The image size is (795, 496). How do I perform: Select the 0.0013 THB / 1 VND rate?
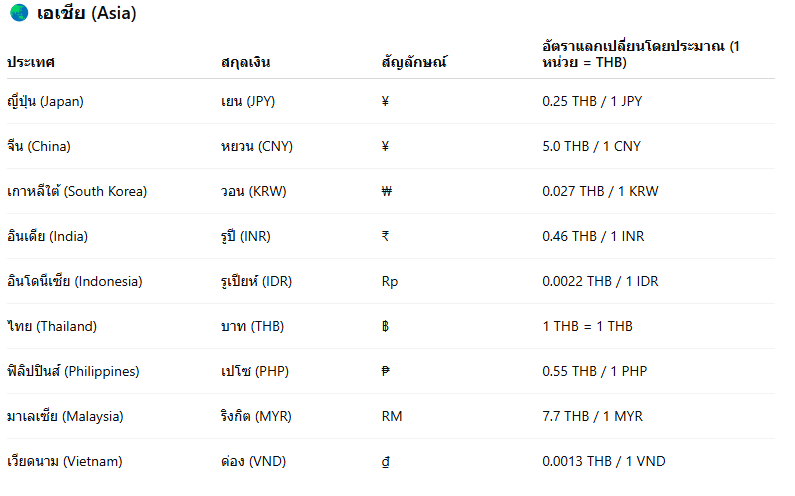[x=603, y=462]
